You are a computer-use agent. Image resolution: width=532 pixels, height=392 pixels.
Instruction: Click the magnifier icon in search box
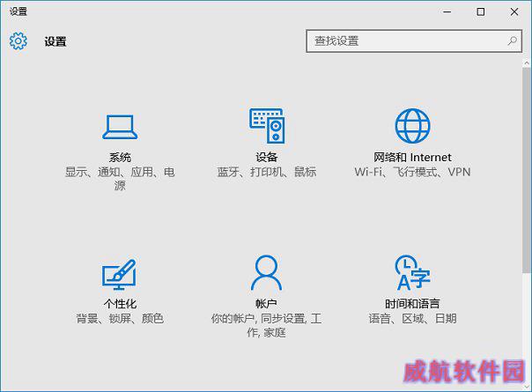click(512, 41)
